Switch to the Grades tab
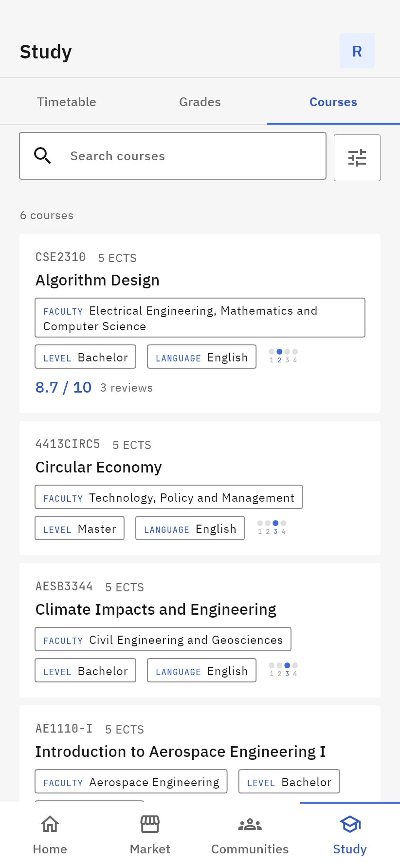This screenshot has height=868, width=400. [200, 102]
